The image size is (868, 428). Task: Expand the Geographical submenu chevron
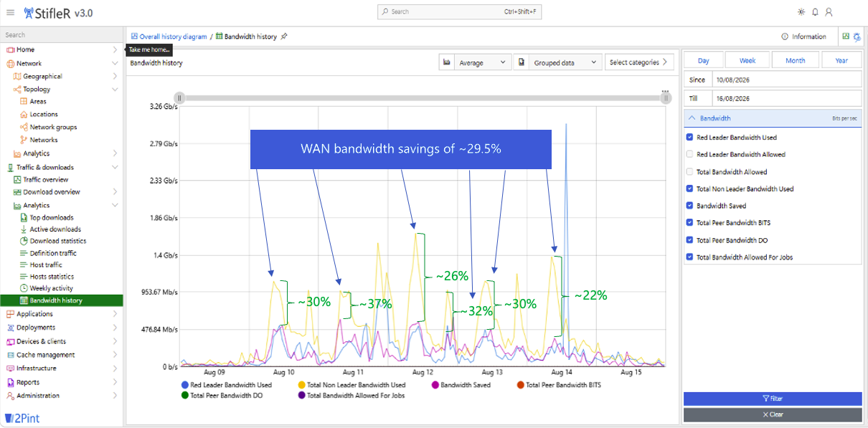[115, 76]
